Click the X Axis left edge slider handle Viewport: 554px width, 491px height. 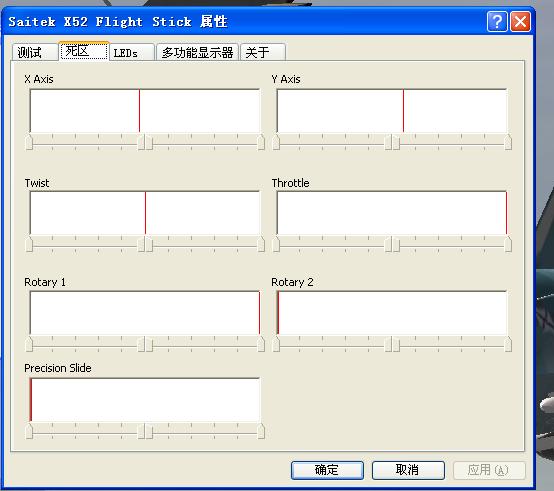[29, 142]
